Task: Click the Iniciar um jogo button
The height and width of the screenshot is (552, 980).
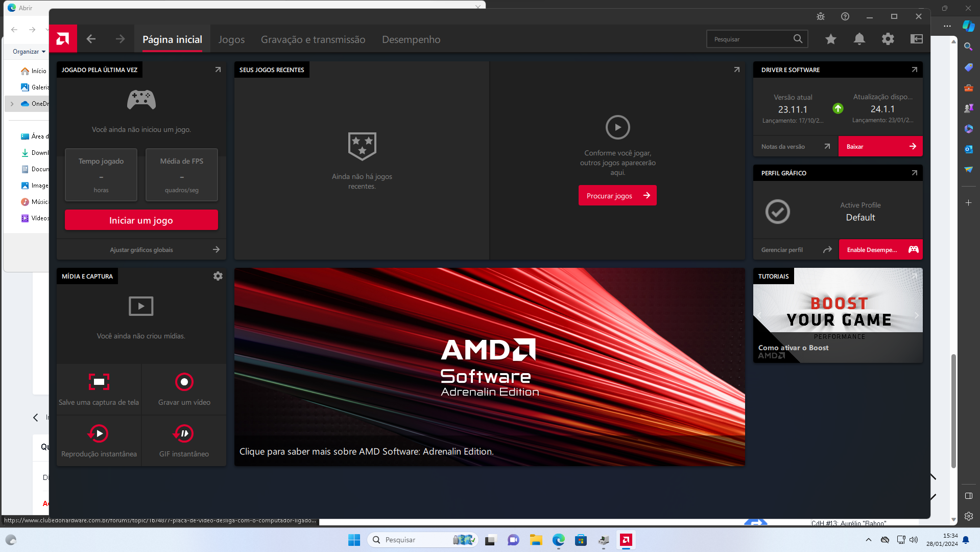Action: coord(141,220)
